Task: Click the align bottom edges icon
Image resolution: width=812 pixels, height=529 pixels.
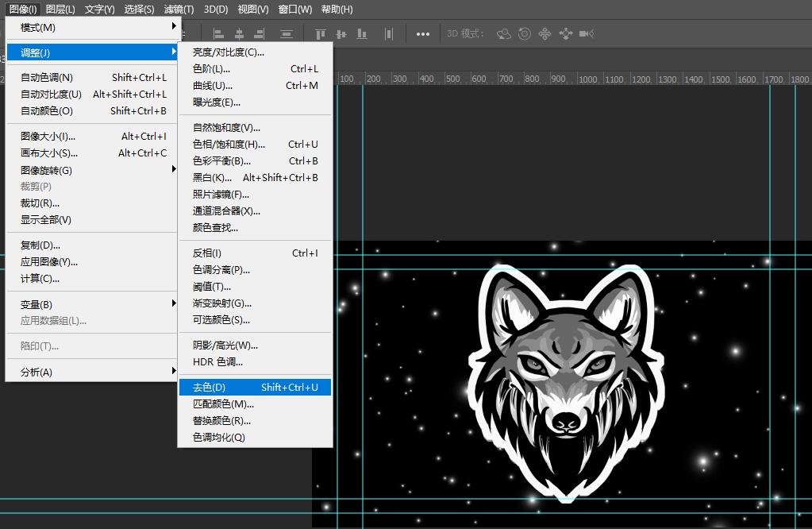Action: coord(362,34)
